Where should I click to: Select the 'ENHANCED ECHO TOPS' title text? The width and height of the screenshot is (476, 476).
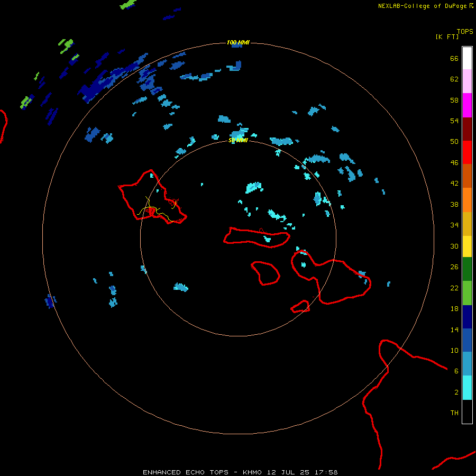(x=185, y=472)
